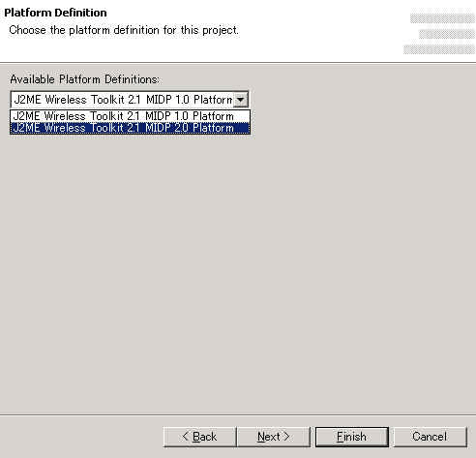The height and width of the screenshot is (458, 476).
Task: Click the top gray bar of the wizard banner
Action: pyautogui.click(x=442, y=18)
